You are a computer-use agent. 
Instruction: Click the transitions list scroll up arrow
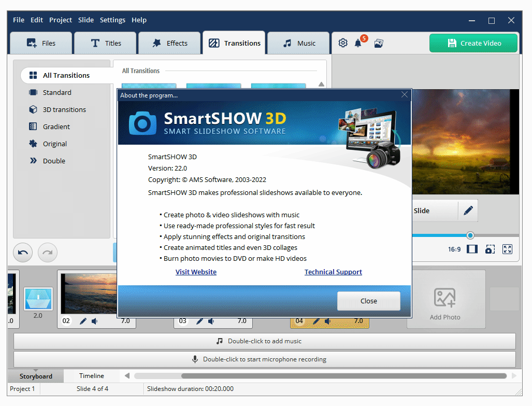[x=321, y=84]
